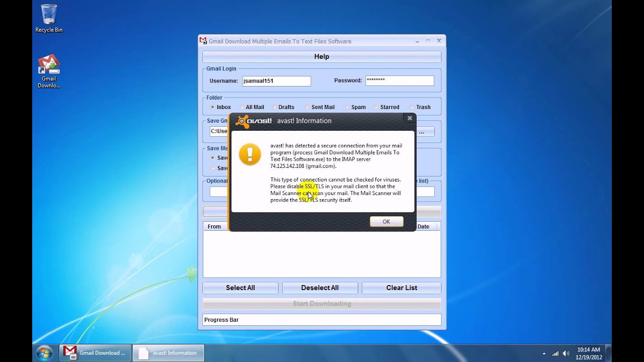Click the "avast! Information" dialog title text

point(304,121)
